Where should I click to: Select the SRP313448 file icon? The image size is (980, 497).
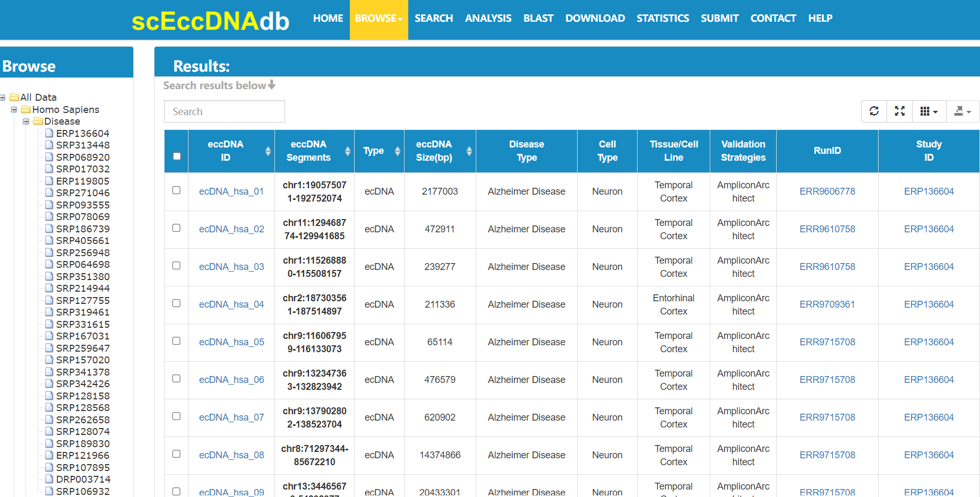pyautogui.click(x=49, y=145)
